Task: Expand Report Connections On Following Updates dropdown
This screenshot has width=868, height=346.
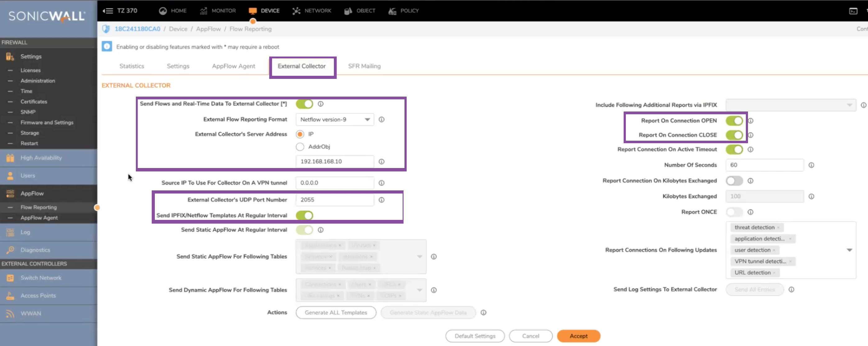Action: pos(849,250)
